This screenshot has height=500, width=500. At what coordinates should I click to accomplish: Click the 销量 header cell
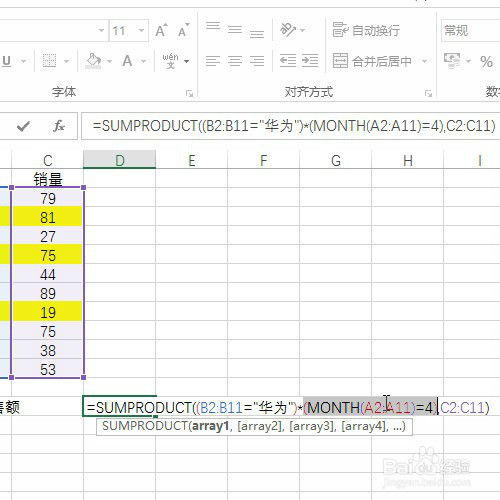tap(48, 179)
